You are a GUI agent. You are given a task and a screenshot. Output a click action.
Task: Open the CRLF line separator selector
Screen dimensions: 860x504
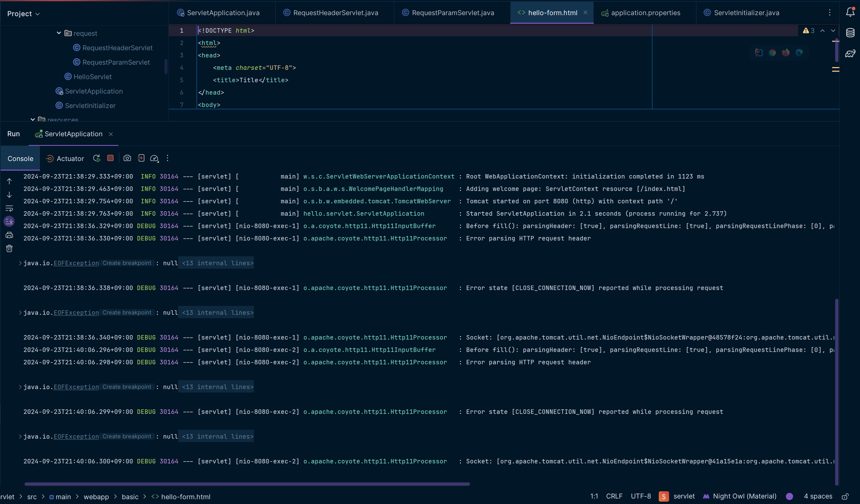tap(614, 496)
